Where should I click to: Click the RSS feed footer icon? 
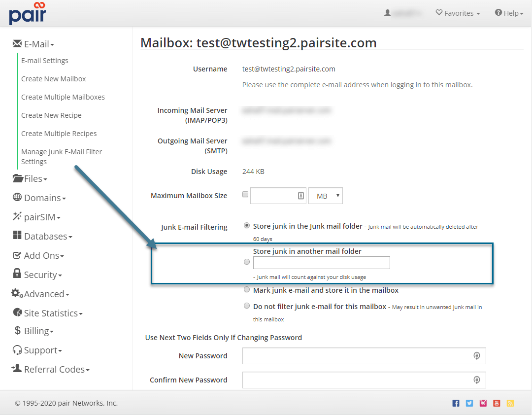click(x=510, y=403)
